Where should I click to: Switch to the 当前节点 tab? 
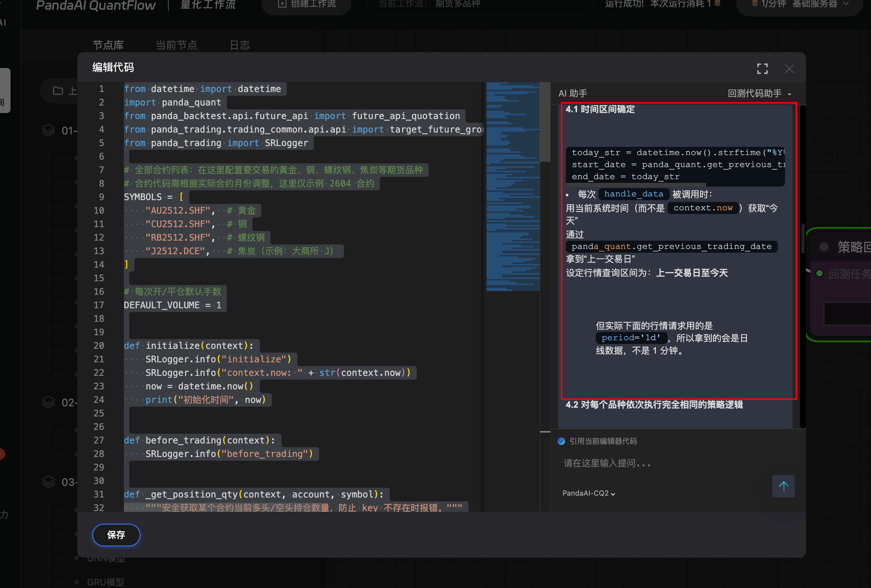coord(176,45)
